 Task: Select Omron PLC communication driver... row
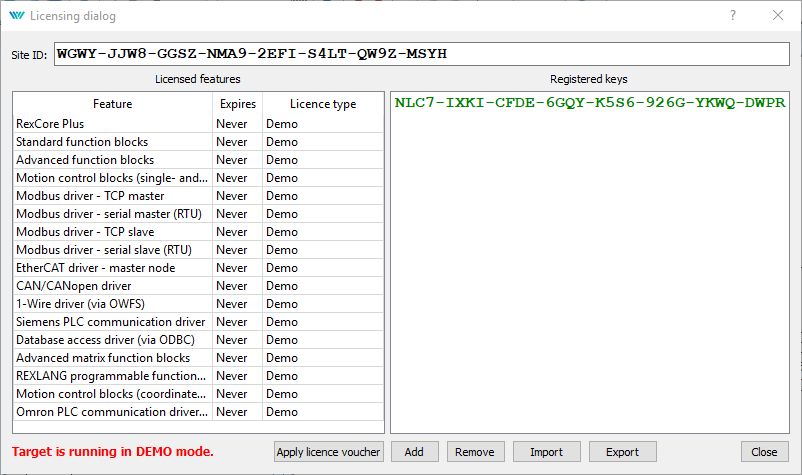pyautogui.click(x=198, y=412)
